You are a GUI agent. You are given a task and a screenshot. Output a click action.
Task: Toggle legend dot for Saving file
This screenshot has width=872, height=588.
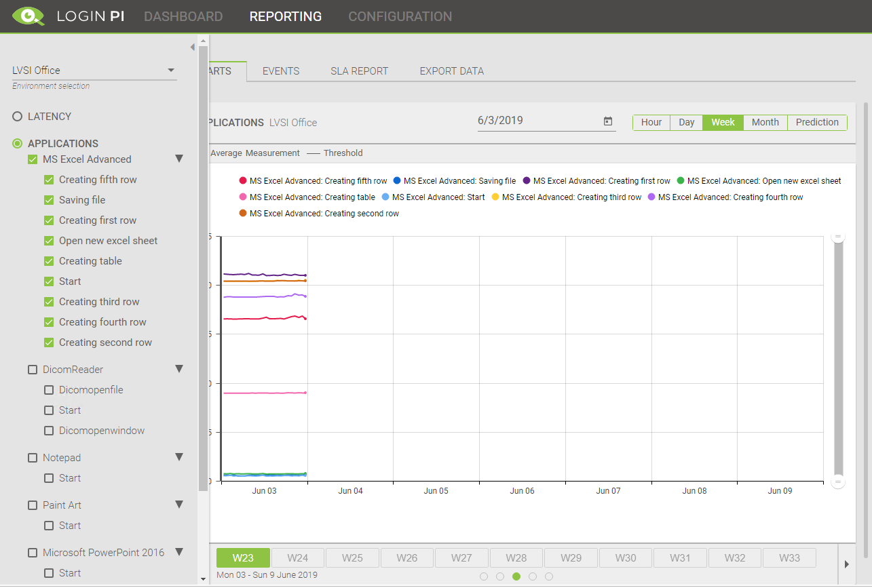397,181
